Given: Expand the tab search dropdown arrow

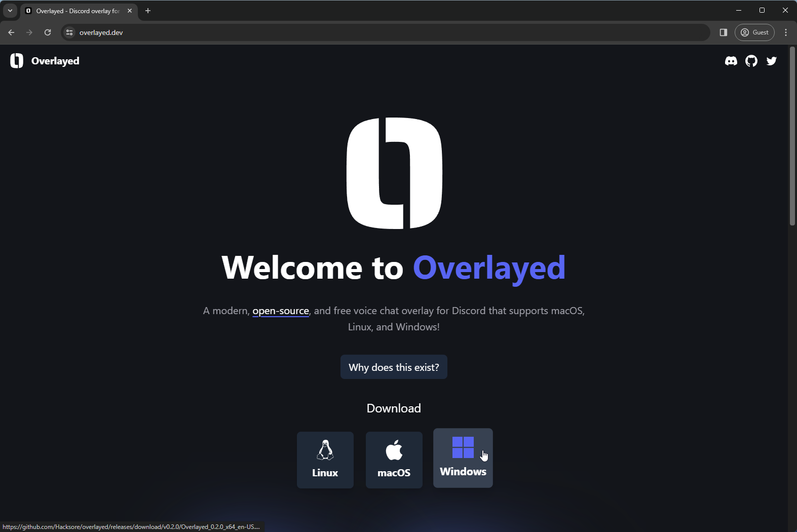Looking at the screenshot, I should (10, 11).
